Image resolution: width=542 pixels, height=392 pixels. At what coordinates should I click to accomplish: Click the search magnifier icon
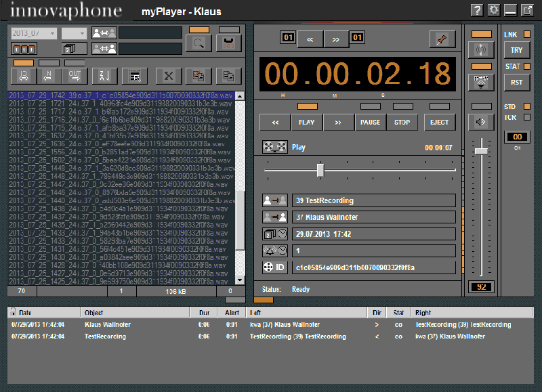[x=199, y=44]
